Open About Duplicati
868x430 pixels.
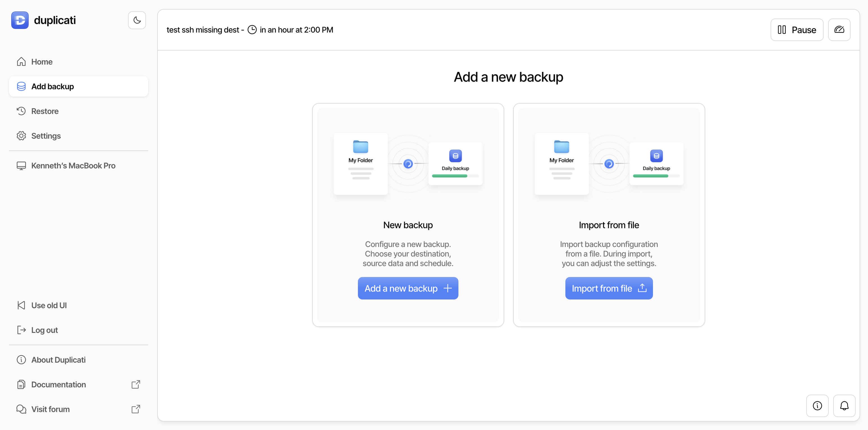pos(58,360)
